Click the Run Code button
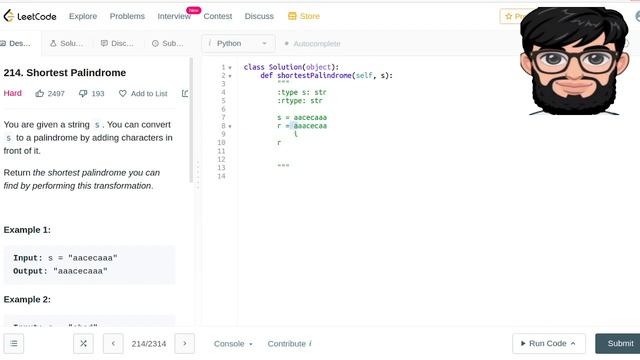 549,344
